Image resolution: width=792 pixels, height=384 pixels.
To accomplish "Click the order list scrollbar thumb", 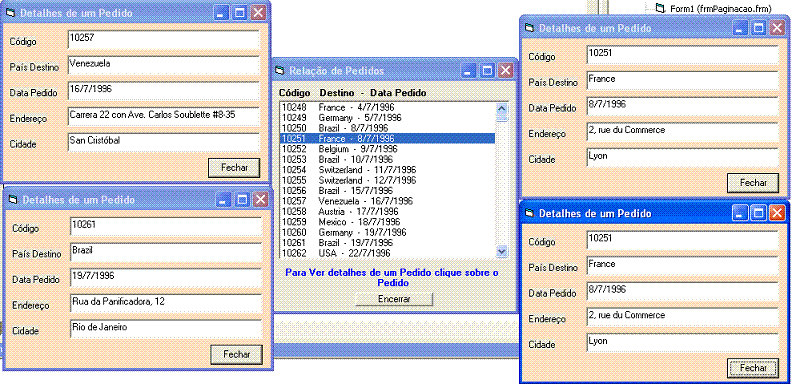I will click(502, 117).
